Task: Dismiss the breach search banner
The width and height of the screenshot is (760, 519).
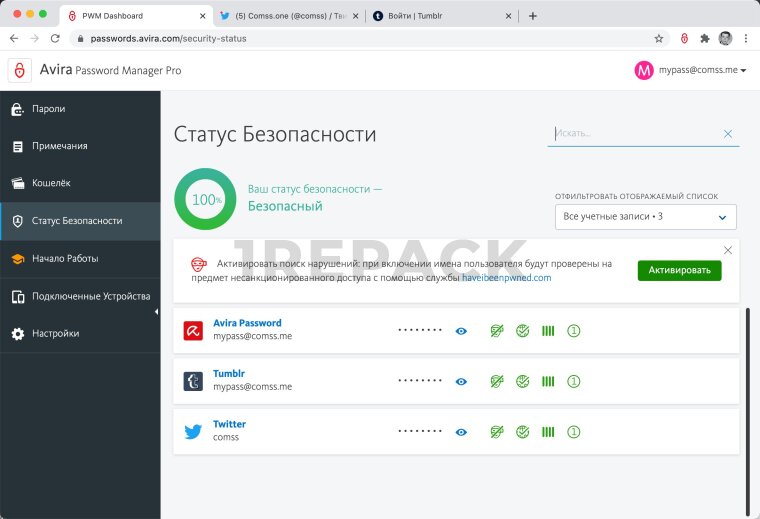Action: click(x=728, y=251)
